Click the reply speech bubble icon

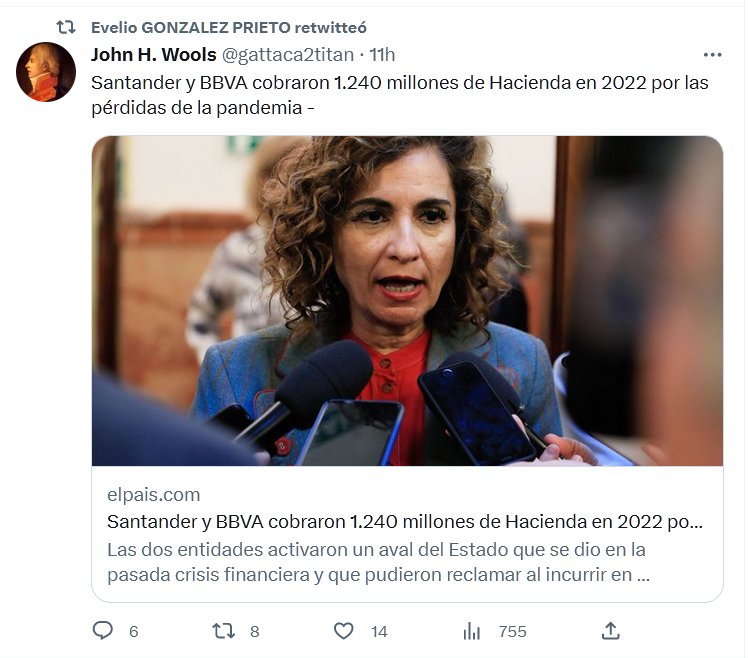pos(103,630)
